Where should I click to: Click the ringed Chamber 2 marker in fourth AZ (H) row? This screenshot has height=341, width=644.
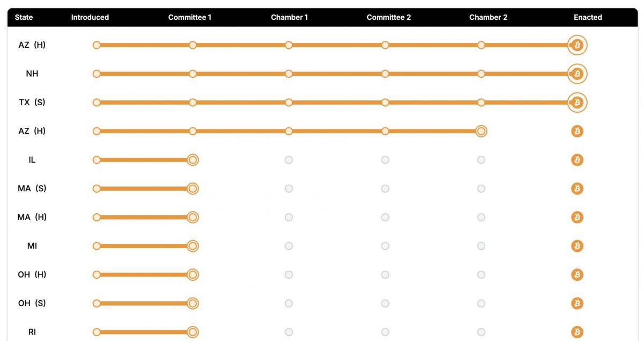click(481, 131)
